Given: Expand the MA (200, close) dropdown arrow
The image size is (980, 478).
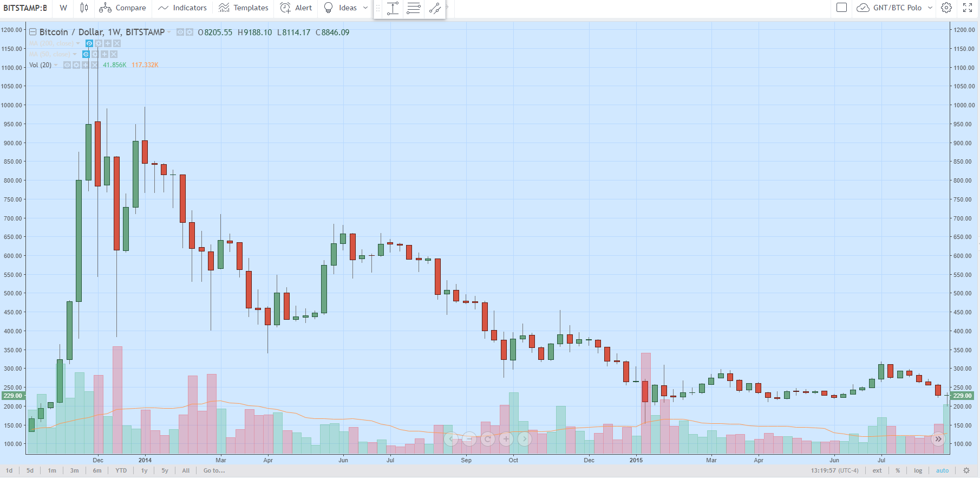Looking at the screenshot, I should (78, 43).
